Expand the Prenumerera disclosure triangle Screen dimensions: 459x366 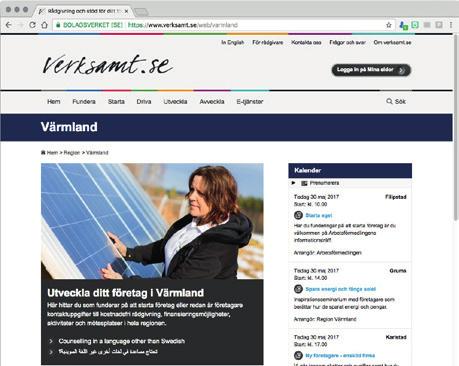coord(293,183)
